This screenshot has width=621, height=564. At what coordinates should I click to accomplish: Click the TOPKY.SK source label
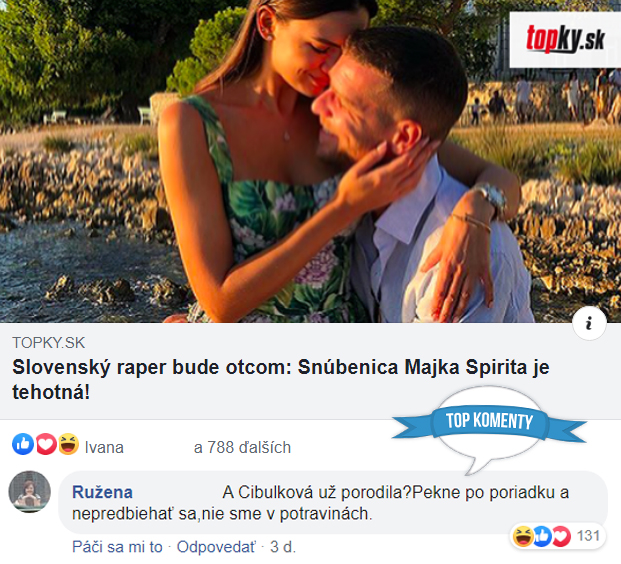tap(49, 343)
